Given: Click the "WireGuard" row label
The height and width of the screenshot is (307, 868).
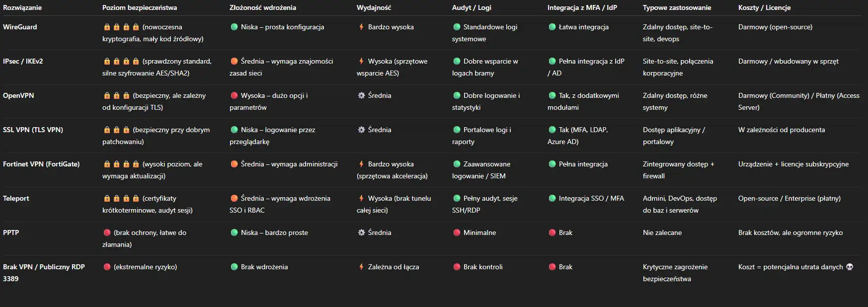Looking at the screenshot, I should click(x=20, y=27).
